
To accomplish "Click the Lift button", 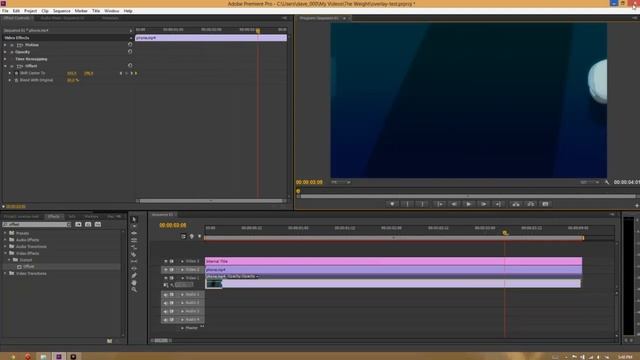I will (516, 204).
